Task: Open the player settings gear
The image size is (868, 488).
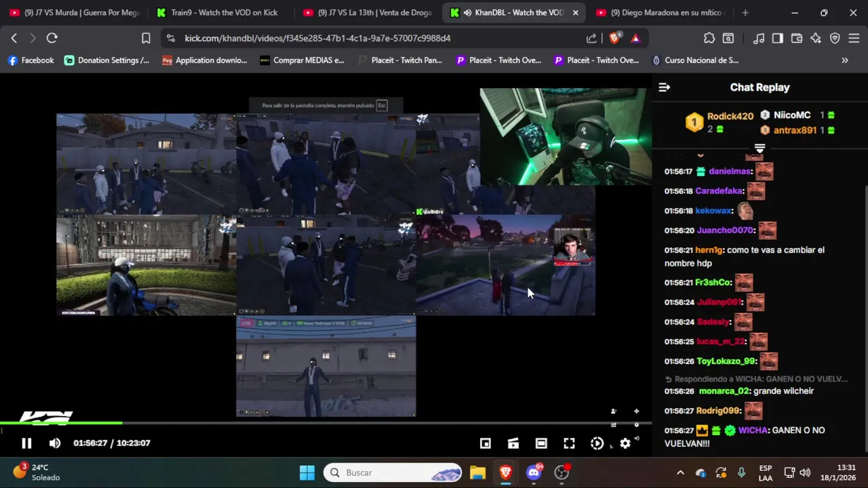Action: [x=625, y=443]
